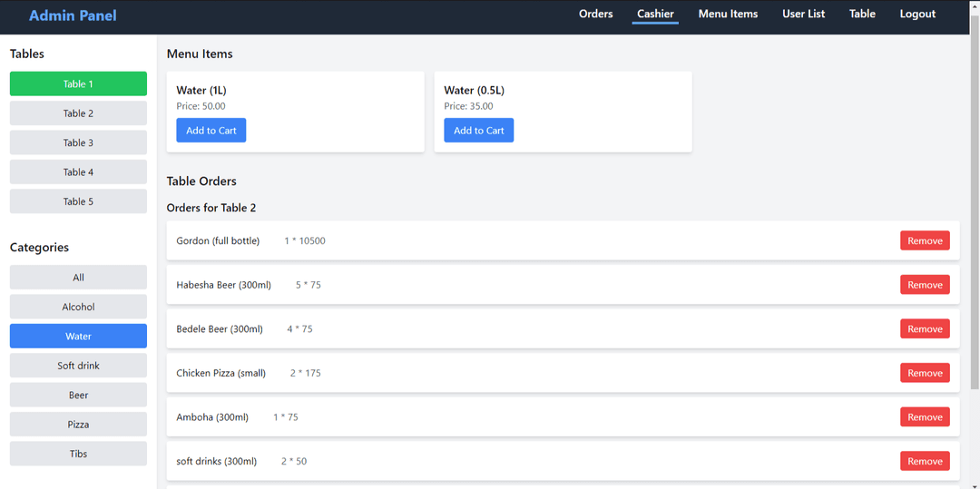
Task: Choose Table 4 from the tables list
Action: pyautogui.click(x=78, y=171)
